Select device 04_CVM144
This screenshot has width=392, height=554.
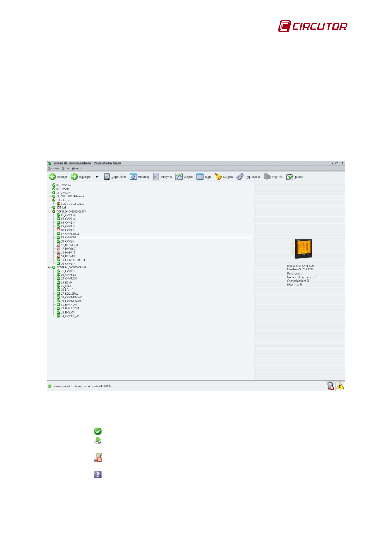68,223
